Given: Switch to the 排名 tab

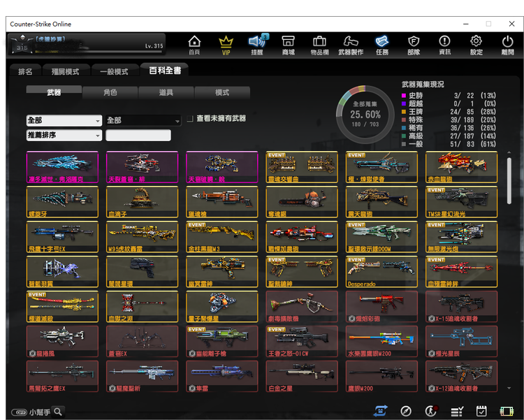Looking at the screenshot, I should [x=25, y=71].
